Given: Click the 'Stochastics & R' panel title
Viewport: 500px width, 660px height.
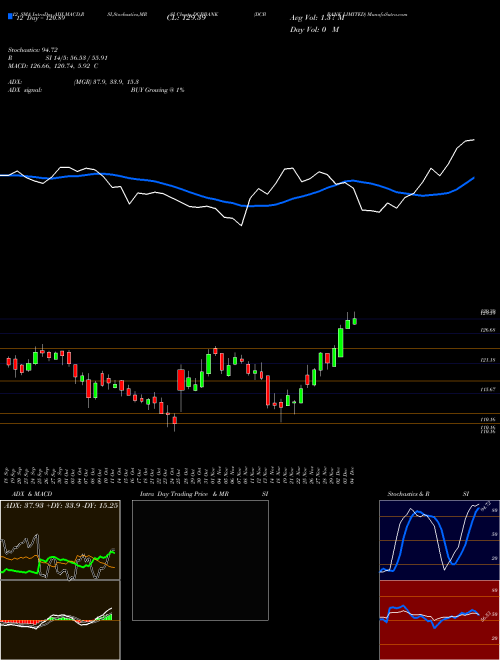Looking at the screenshot, I should coord(409,494).
